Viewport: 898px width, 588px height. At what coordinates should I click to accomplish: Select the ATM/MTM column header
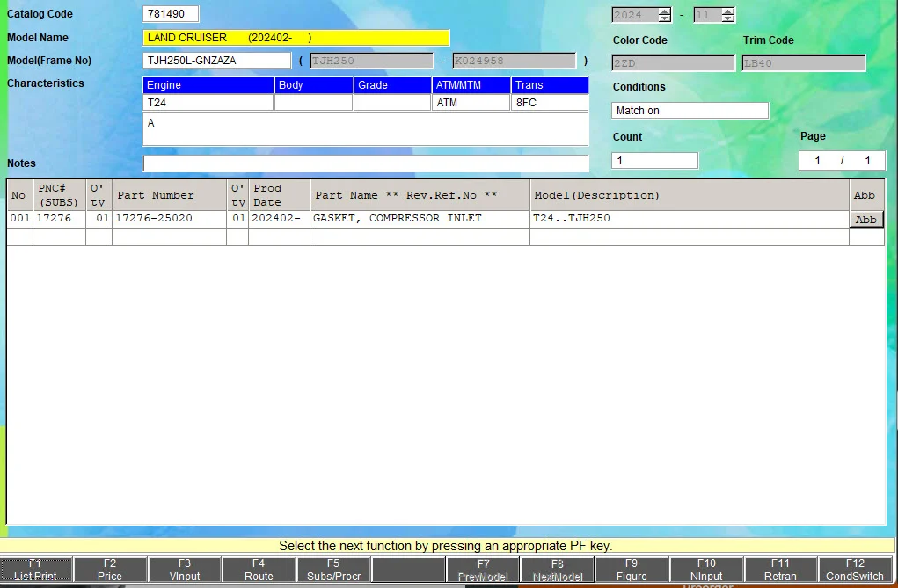click(x=471, y=85)
